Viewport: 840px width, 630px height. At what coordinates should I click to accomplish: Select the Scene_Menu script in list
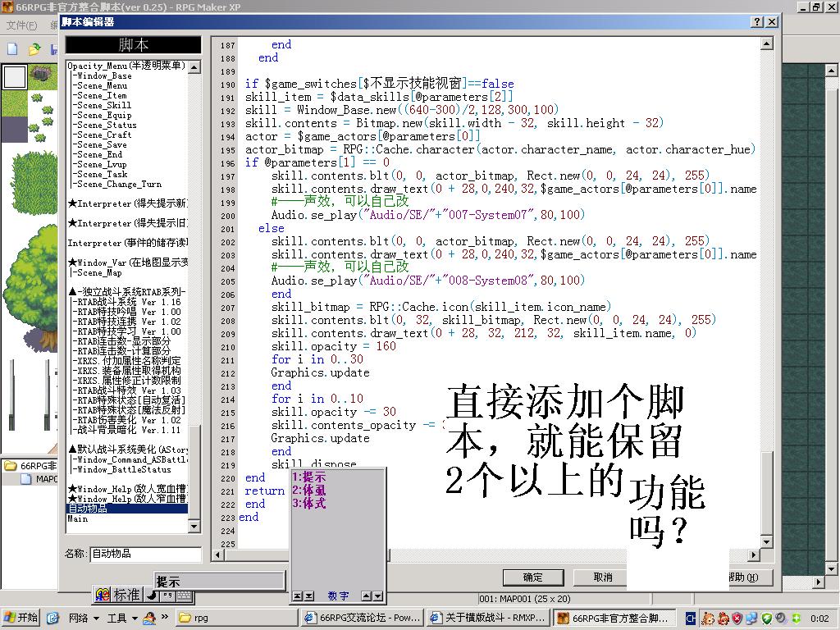pyautogui.click(x=102, y=85)
